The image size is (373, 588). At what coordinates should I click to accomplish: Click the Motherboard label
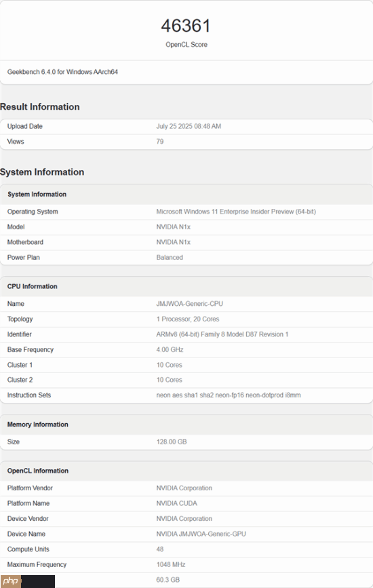coord(25,242)
